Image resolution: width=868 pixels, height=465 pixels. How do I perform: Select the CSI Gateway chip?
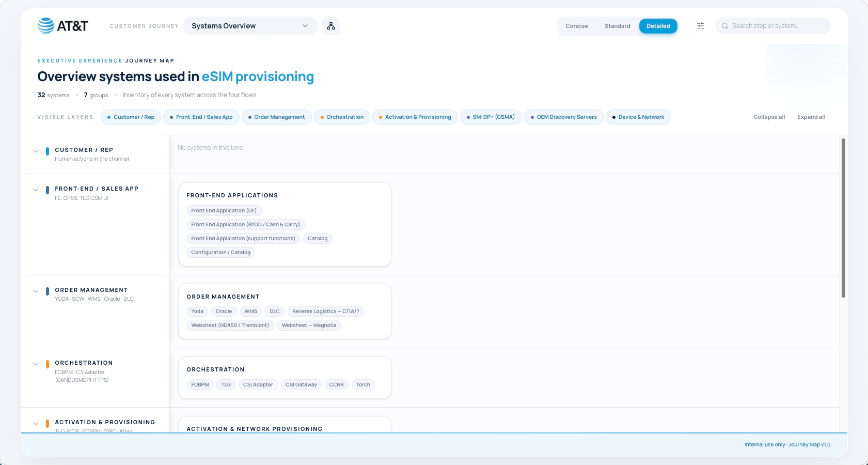point(301,385)
